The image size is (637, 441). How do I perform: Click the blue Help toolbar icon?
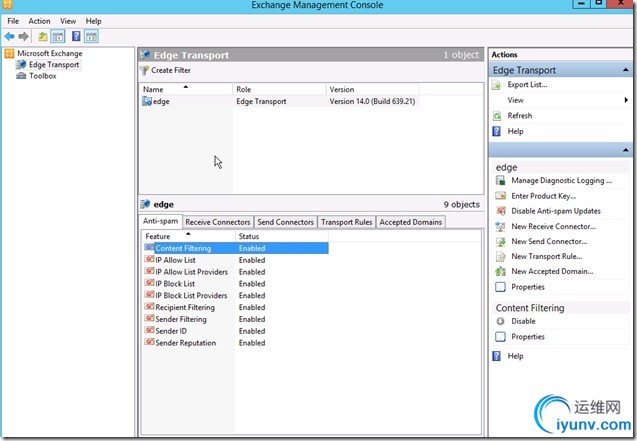pos(76,36)
